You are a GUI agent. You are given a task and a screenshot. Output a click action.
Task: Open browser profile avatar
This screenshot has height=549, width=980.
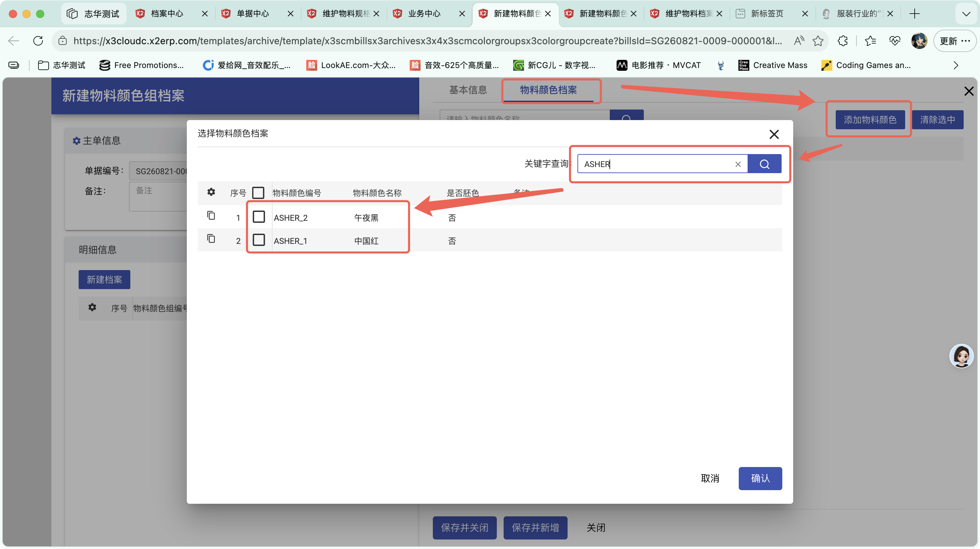(919, 41)
